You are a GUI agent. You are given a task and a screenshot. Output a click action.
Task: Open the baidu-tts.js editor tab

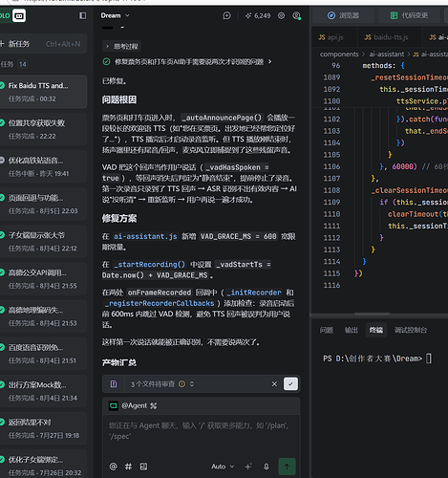[386, 37]
